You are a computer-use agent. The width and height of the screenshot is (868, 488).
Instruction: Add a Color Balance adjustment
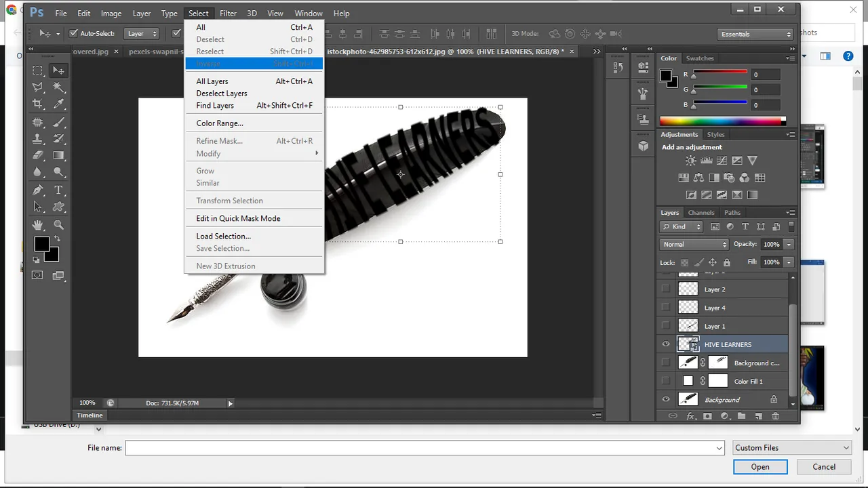698,178
